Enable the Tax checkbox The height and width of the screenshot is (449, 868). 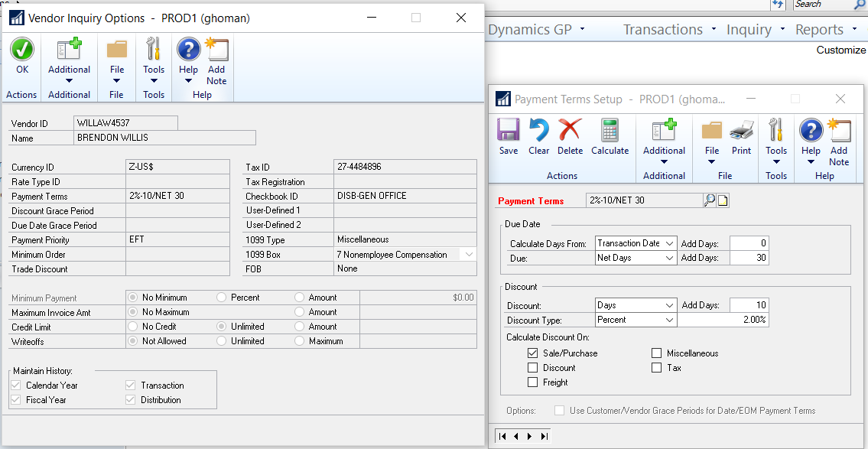pos(656,367)
